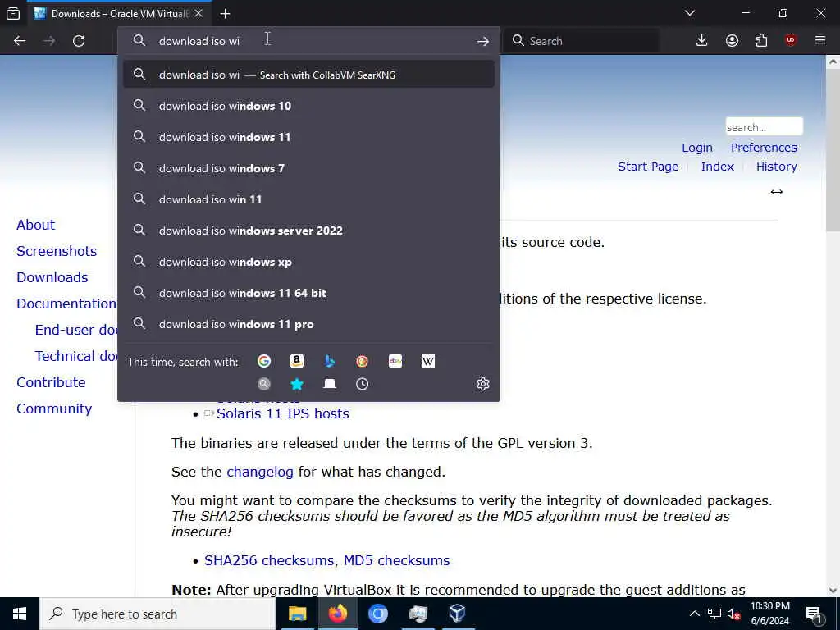Open the Screenshots sidebar link
Viewport: 840px width, 630px height.
[x=57, y=251]
